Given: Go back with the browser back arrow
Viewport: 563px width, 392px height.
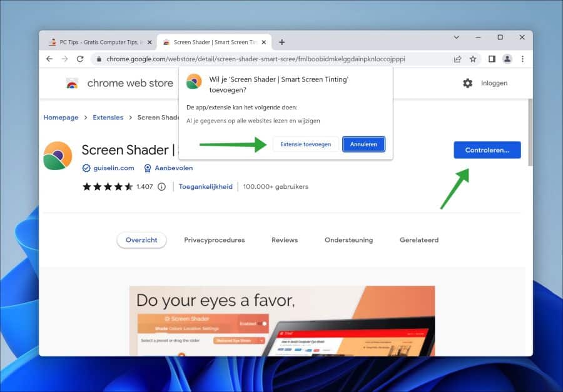Looking at the screenshot, I should click(49, 59).
